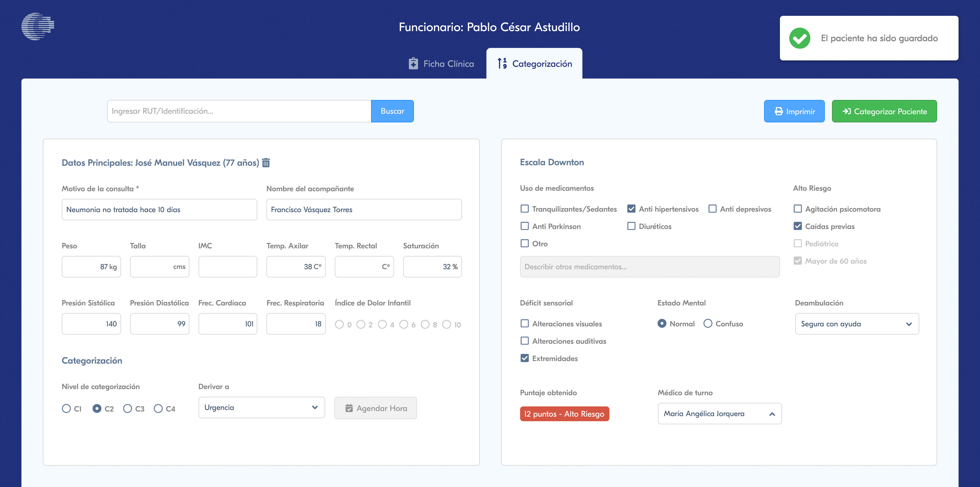Click the app logo in the header
Image resolution: width=980 pixels, height=487 pixels.
coord(38,26)
